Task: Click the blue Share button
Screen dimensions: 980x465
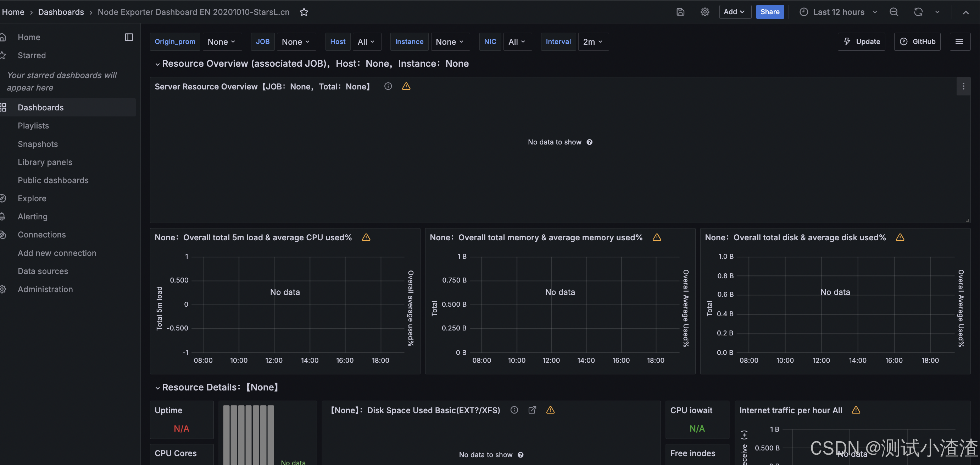Action: click(770, 12)
